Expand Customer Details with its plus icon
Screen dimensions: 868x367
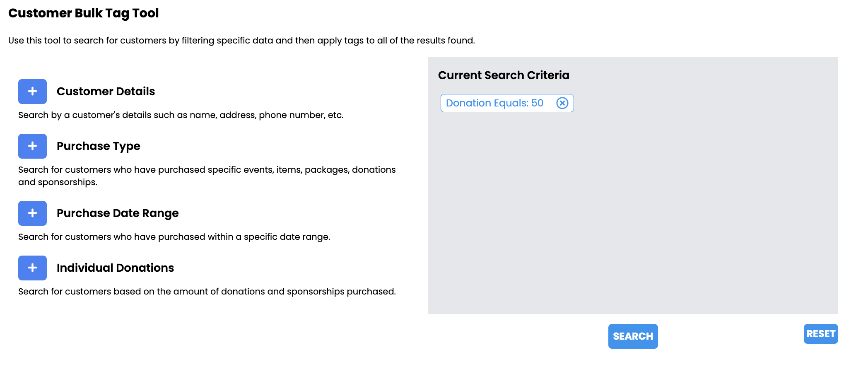pos(32,92)
